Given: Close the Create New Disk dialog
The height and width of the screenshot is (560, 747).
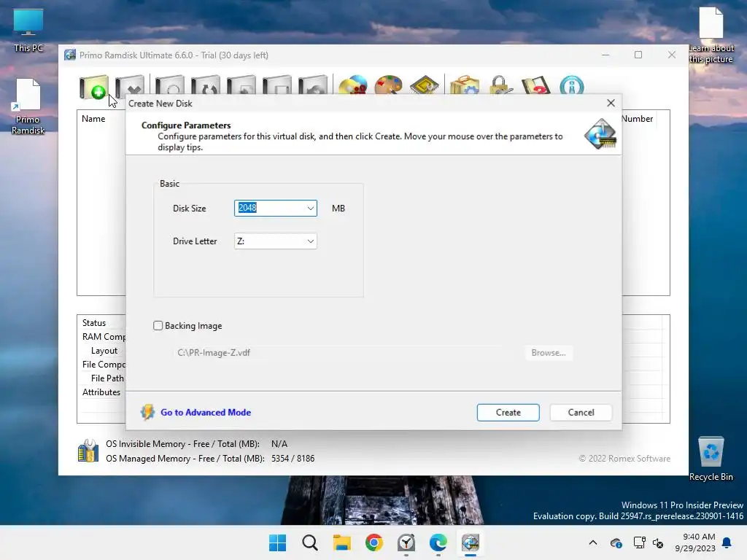Looking at the screenshot, I should tap(611, 103).
